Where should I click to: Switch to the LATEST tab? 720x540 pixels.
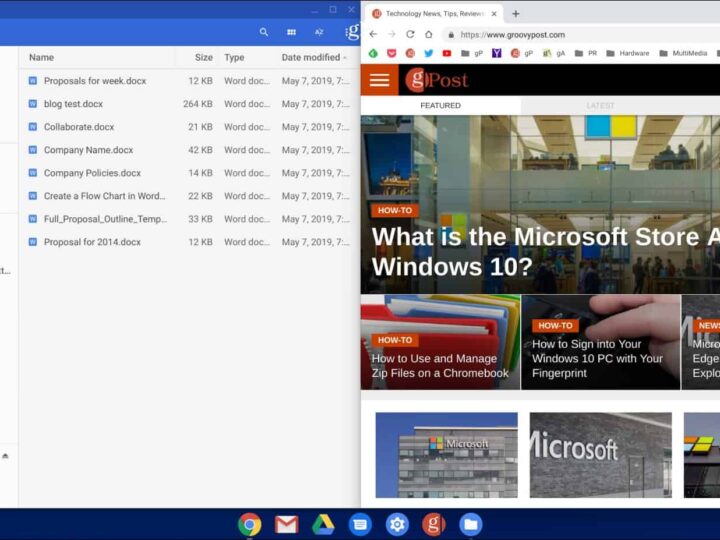point(600,105)
